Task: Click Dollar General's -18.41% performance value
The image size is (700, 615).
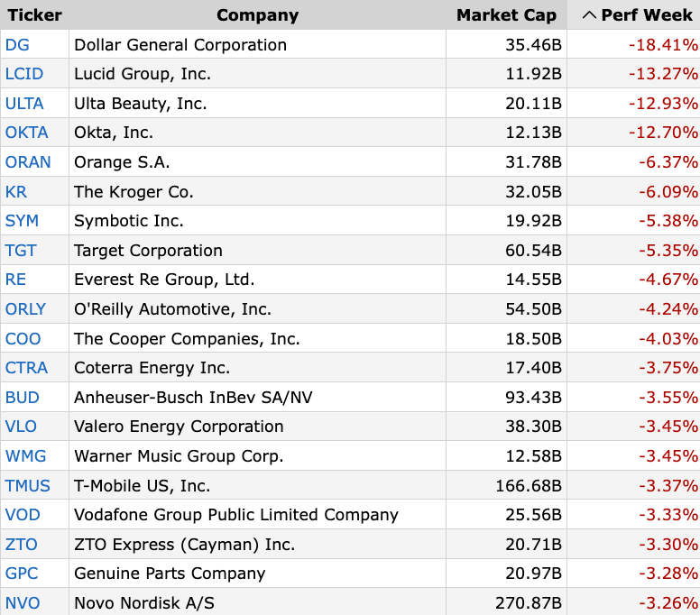Action: pyautogui.click(x=663, y=44)
